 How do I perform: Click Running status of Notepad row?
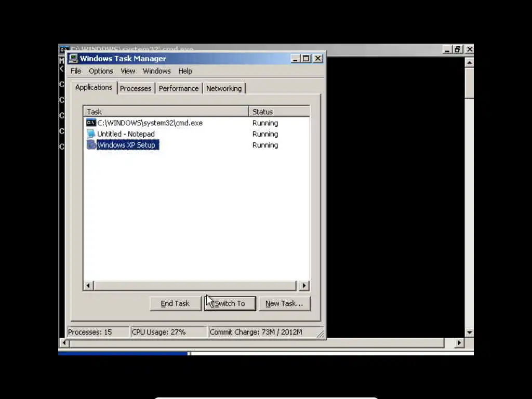coord(265,134)
